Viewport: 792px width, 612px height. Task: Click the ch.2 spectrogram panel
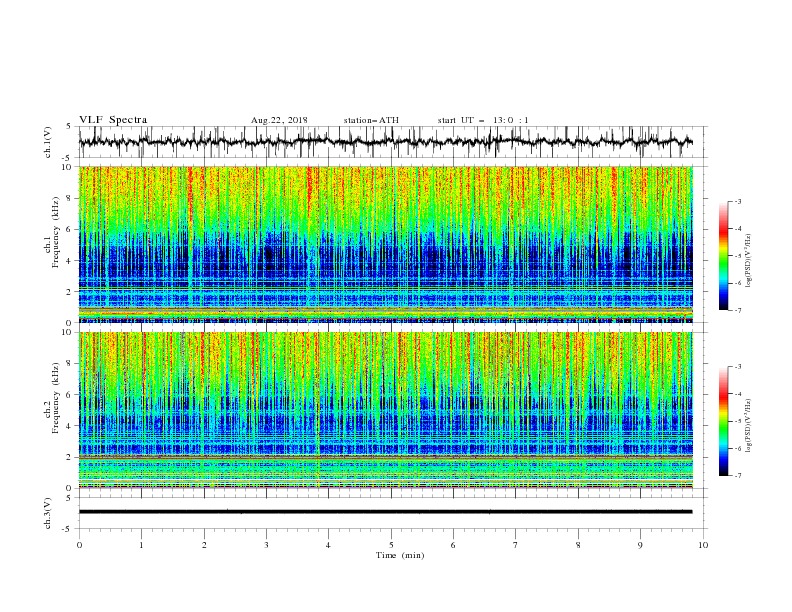pos(386,410)
